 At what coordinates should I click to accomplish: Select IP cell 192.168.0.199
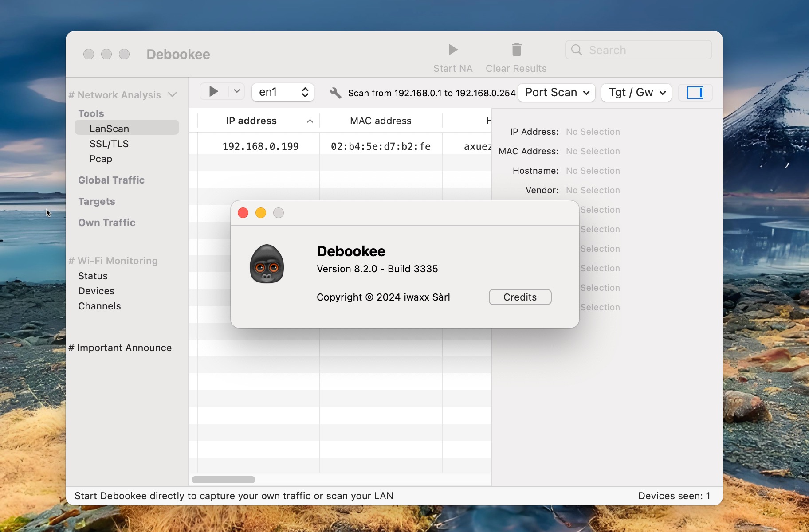pyautogui.click(x=260, y=146)
